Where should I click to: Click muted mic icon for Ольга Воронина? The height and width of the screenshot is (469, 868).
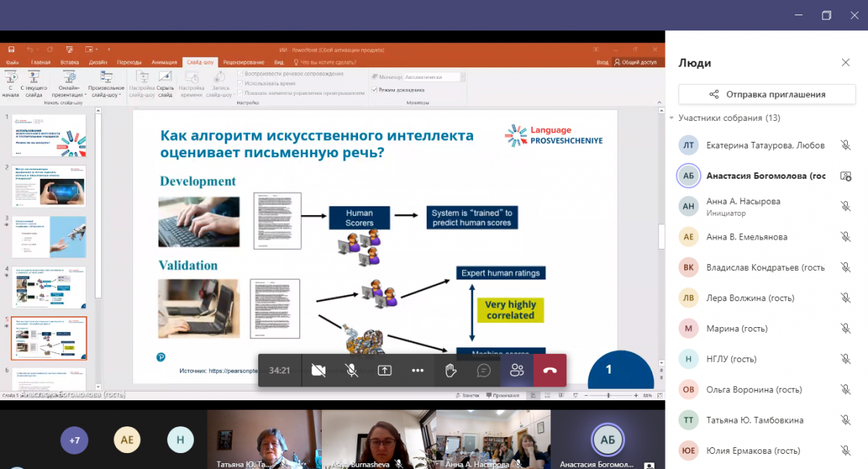(x=845, y=389)
